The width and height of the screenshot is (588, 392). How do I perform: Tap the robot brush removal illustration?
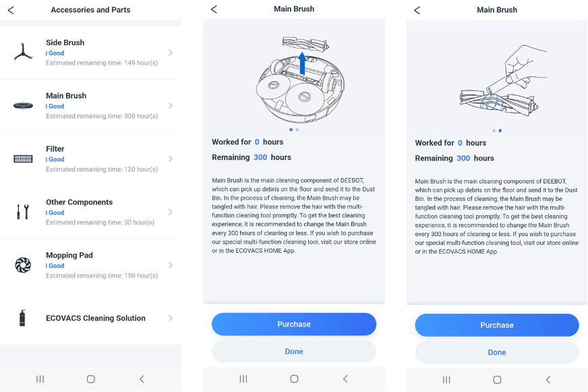coord(300,80)
